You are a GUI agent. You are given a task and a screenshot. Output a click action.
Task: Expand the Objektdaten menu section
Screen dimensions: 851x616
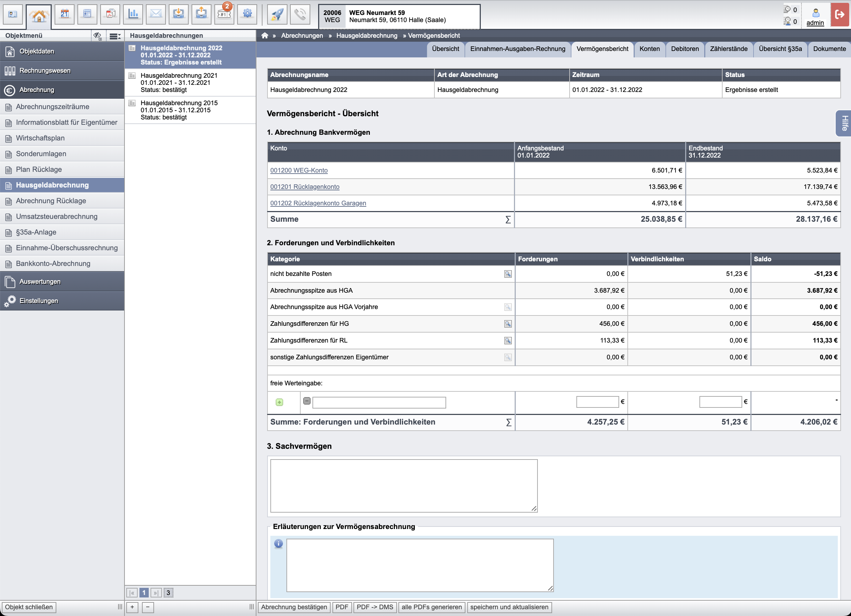[x=62, y=51]
